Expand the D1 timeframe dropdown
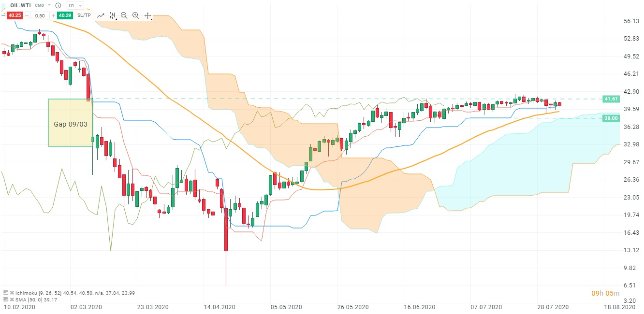Screen dimensions: 644x314 (x=75, y=5)
